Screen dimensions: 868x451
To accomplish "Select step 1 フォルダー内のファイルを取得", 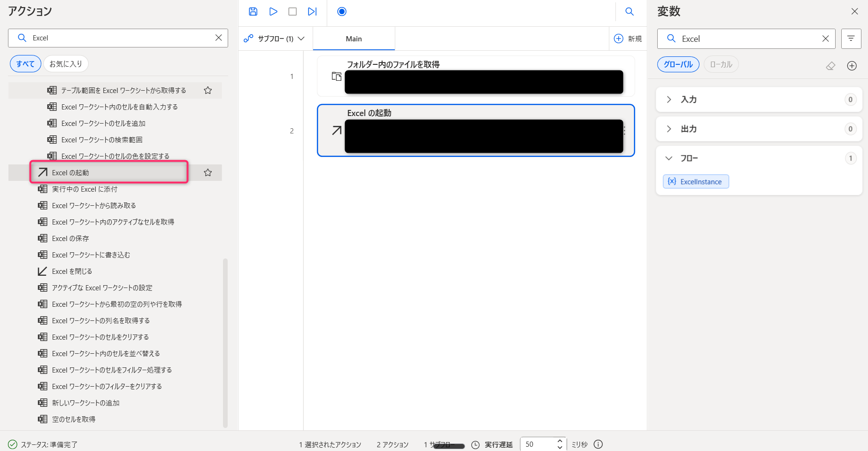I will point(476,76).
